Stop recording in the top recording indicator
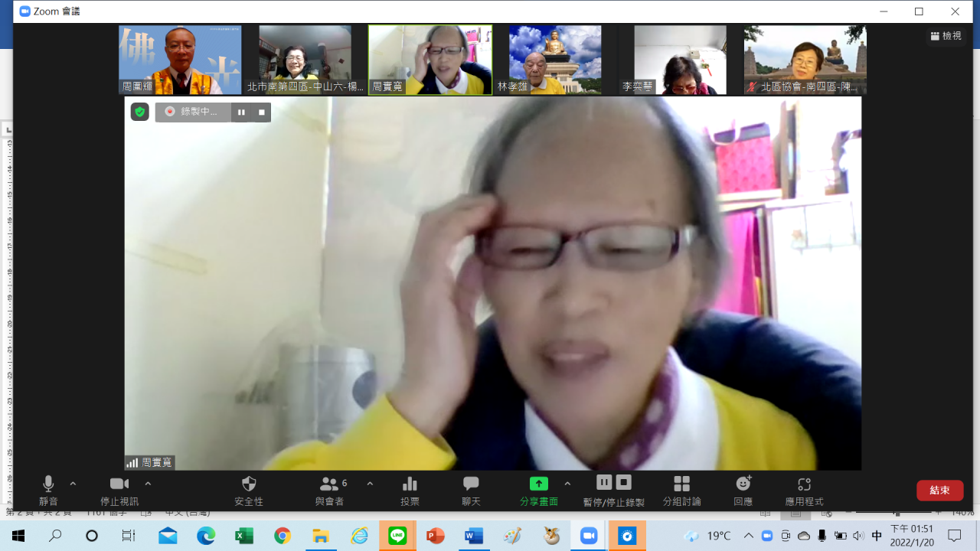This screenshot has width=980, height=551. (261, 112)
